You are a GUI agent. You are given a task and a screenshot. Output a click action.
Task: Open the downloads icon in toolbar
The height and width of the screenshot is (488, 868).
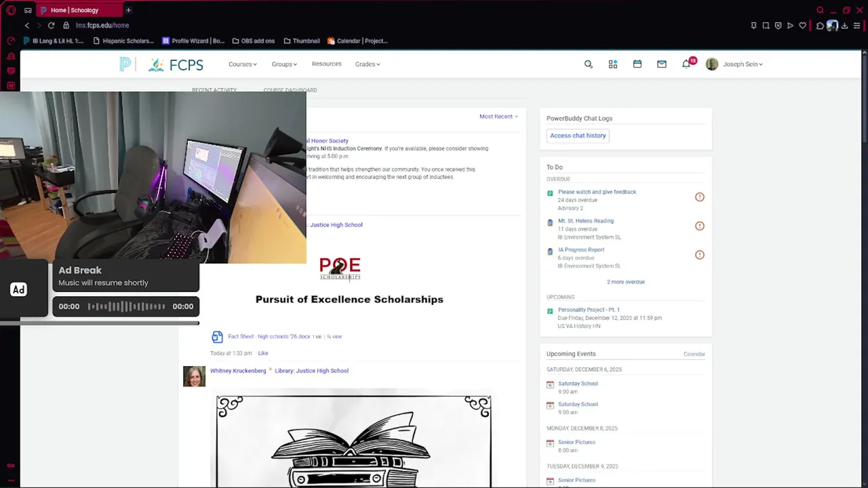pos(844,26)
